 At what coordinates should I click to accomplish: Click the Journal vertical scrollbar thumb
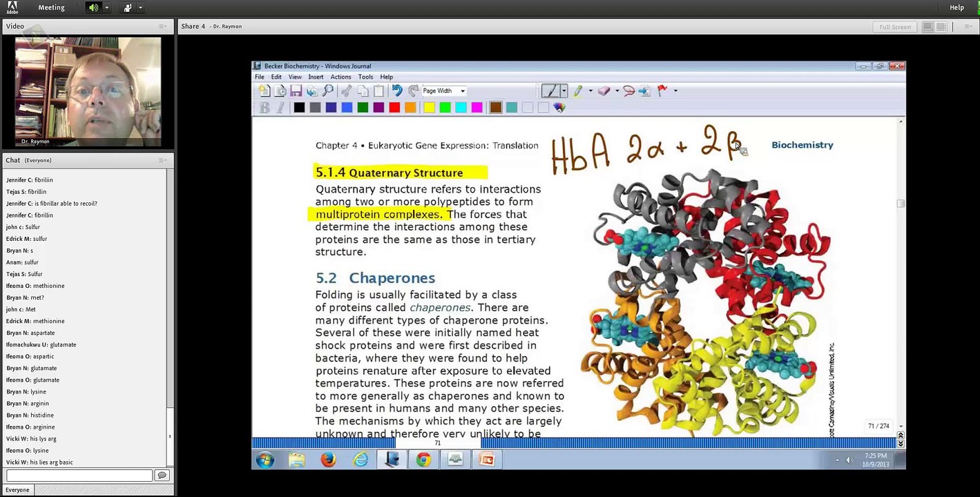tap(900, 203)
